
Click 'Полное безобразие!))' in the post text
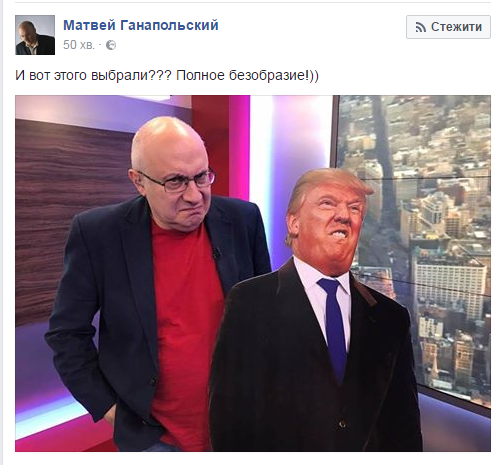click(247, 75)
